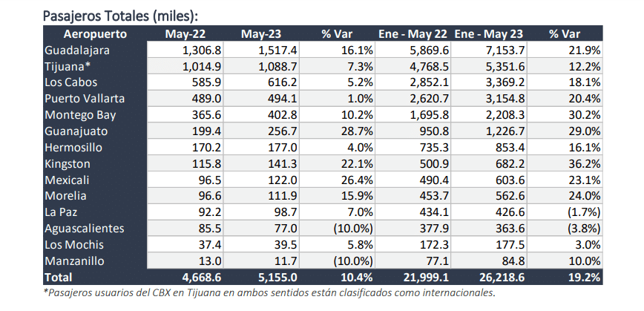Screen dimensions: 644x311
Task: Click the Mexicali row label
Action: tap(68, 180)
